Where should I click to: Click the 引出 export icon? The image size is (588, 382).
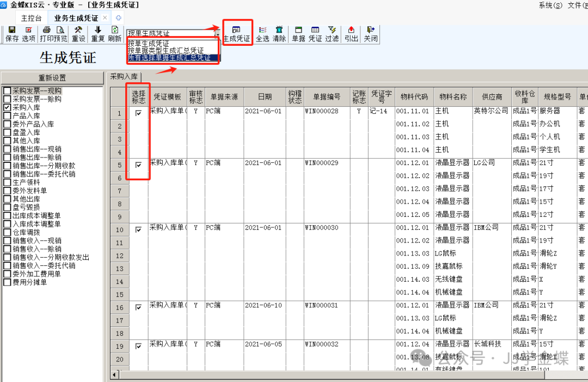351,34
